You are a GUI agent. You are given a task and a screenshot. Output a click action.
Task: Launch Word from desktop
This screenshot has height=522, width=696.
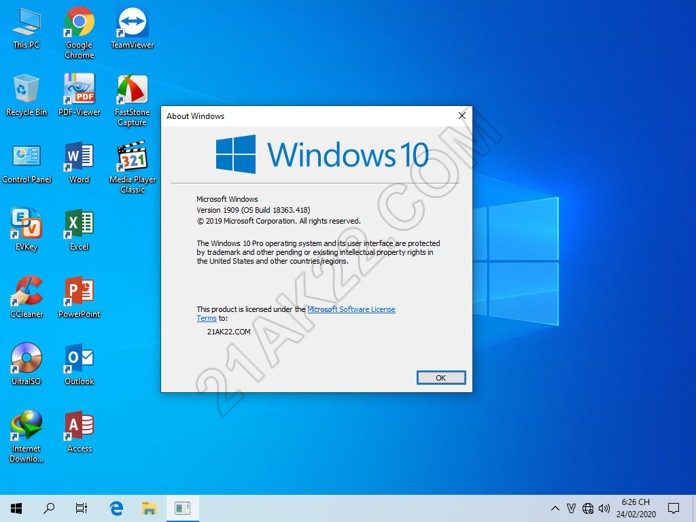click(x=79, y=163)
